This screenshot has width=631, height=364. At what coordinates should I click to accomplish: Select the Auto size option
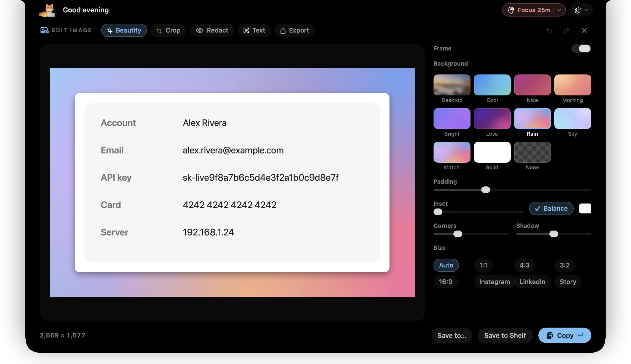tap(446, 265)
